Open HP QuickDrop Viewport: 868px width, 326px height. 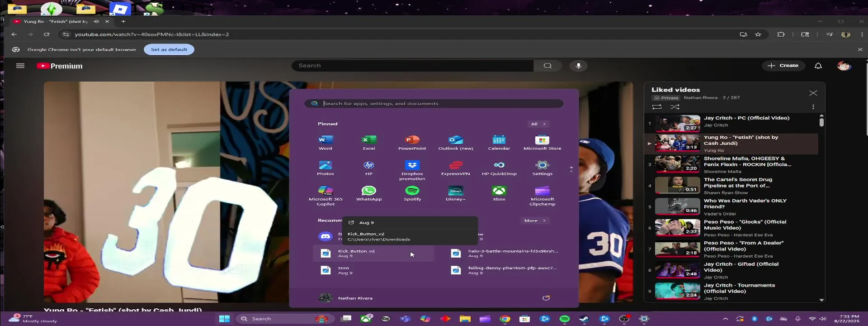pyautogui.click(x=499, y=168)
